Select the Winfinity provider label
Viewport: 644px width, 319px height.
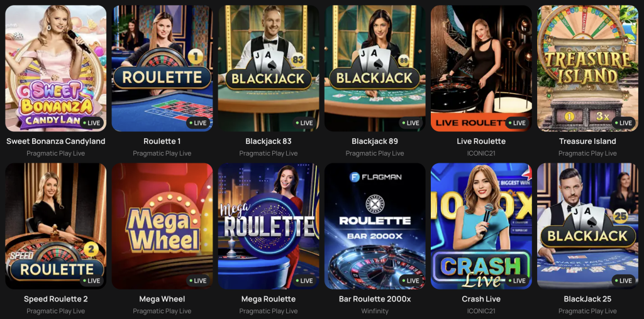(x=375, y=311)
